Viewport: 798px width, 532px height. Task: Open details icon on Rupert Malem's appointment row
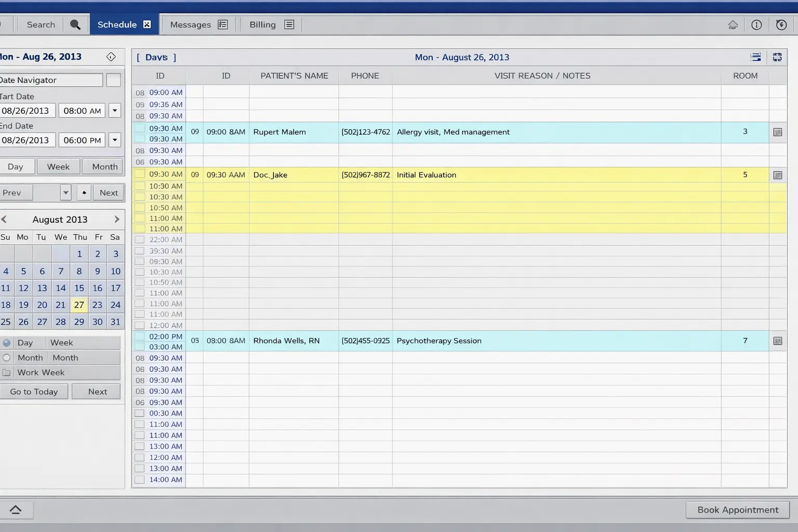click(x=778, y=132)
